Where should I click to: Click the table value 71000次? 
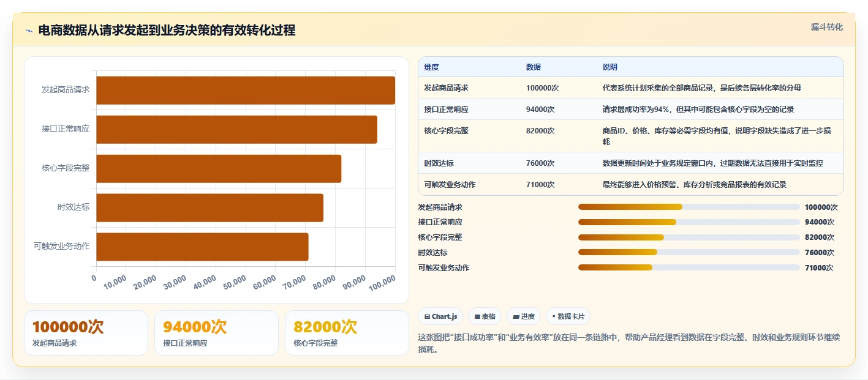(540, 185)
